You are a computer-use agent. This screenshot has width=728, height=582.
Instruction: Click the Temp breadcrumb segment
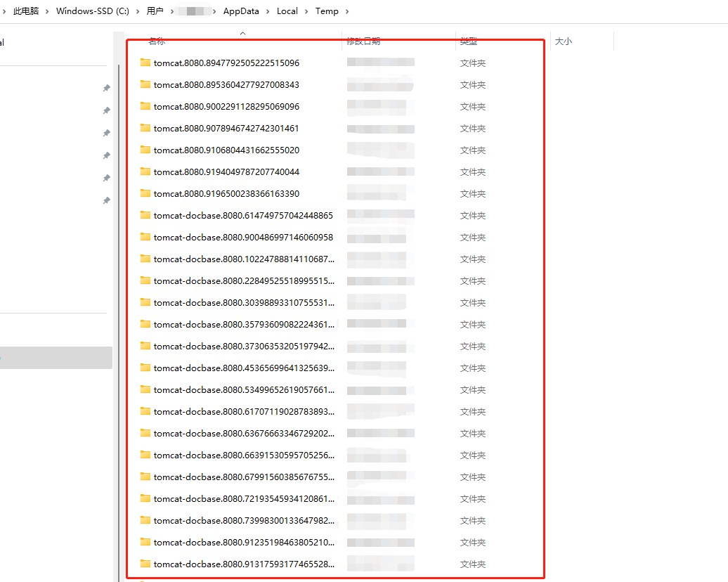pyautogui.click(x=327, y=11)
